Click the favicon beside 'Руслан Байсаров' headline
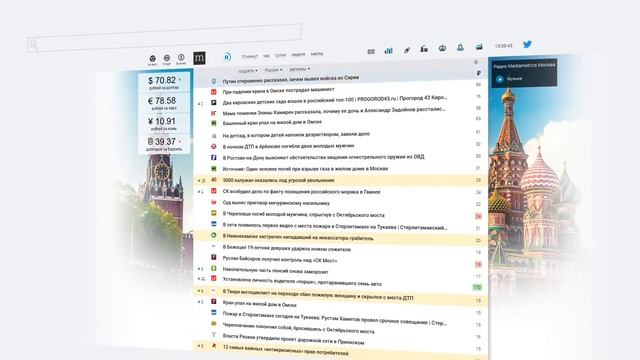Screen dimensions: 640x360 [x=213, y=257]
